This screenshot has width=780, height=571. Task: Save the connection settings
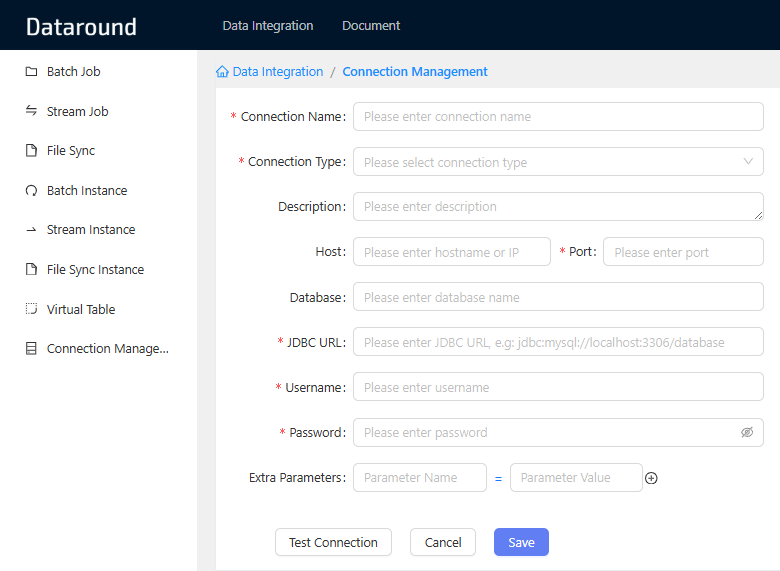(521, 542)
